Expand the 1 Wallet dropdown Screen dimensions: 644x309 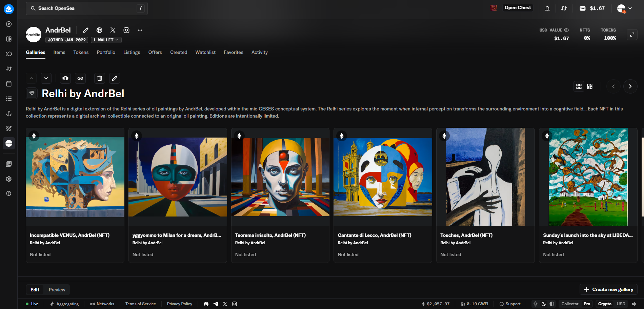pyautogui.click(x=106, y=40)
